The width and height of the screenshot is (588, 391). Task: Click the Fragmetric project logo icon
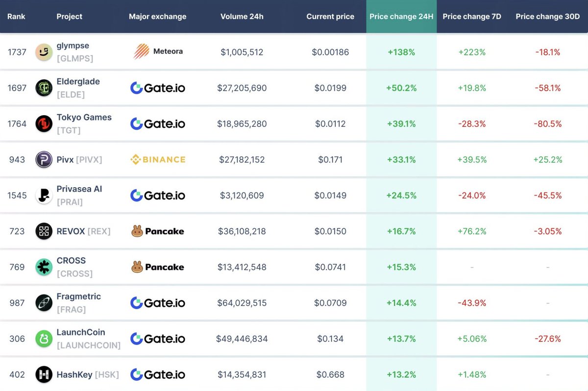pos(44,303)
